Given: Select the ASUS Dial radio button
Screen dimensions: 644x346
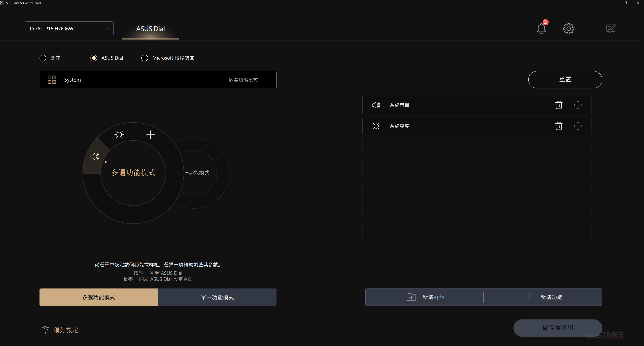Looking at the screenshot, I should (x=94, y=58).
